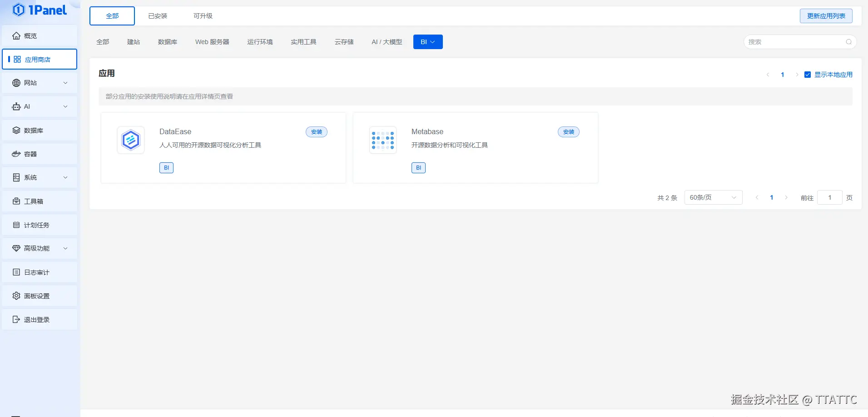The height and width of the screenshot is (417, 868).
Task: Switch to the 已安装 tab
Action: [x=158, y=16]
